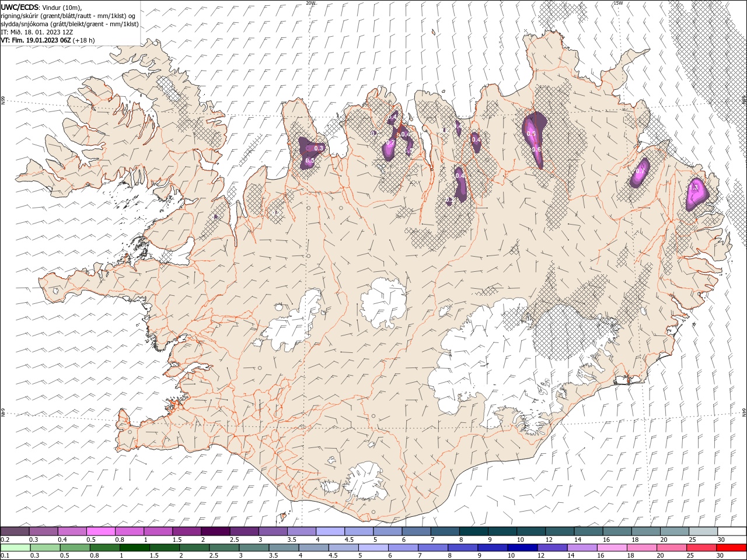Click the 0.8 green swatch in lower legend
The image size is (747, 560).
coord(104,548)
